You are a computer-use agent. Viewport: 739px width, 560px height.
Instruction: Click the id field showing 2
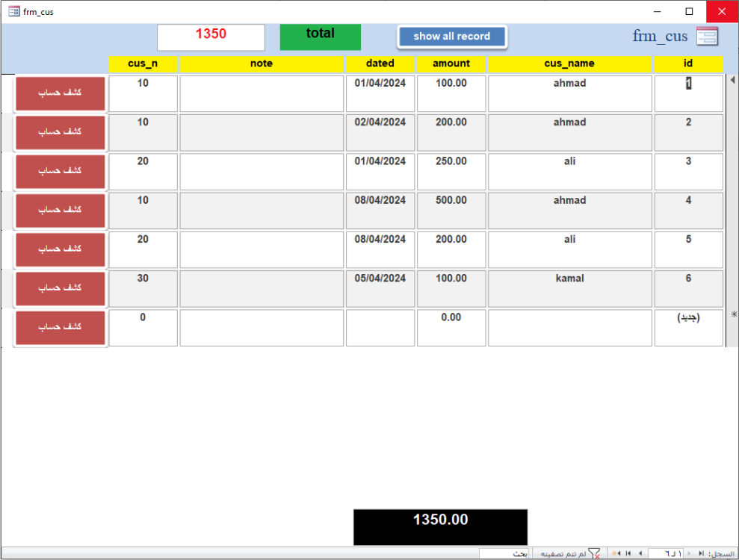pos(689,132)
